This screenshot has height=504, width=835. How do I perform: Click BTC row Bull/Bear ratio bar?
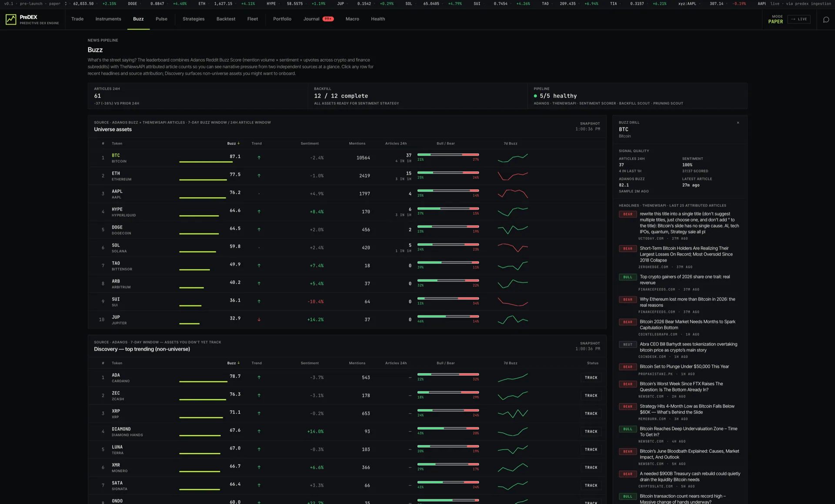[448, 155]
